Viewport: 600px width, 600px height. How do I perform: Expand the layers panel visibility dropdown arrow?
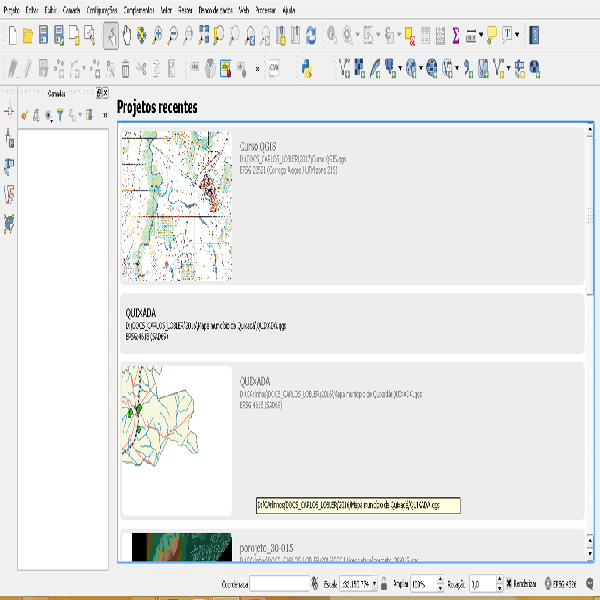click(x=52, y=119)
